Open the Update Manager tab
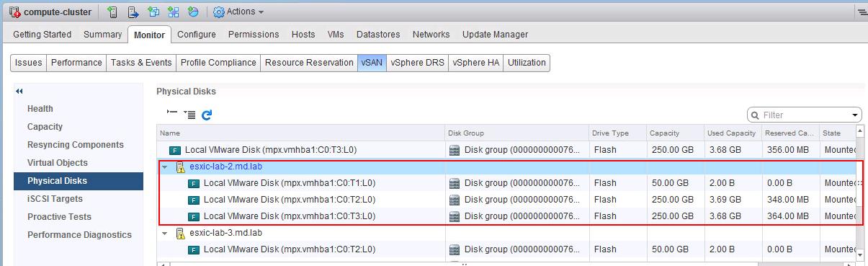 point(495,34)
